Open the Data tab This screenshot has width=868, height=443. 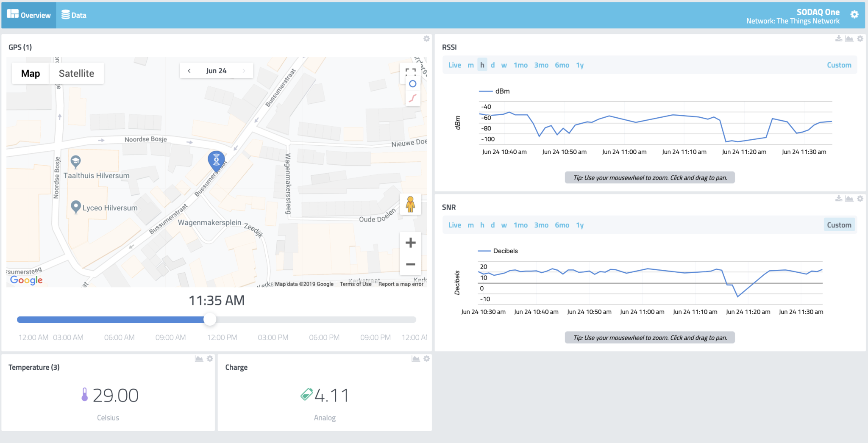click(74, 15)
